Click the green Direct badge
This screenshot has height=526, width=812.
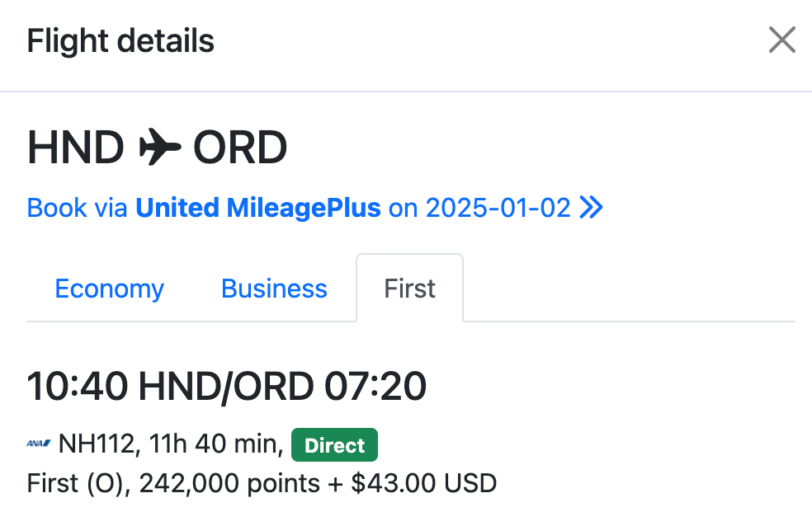[334, 445]
